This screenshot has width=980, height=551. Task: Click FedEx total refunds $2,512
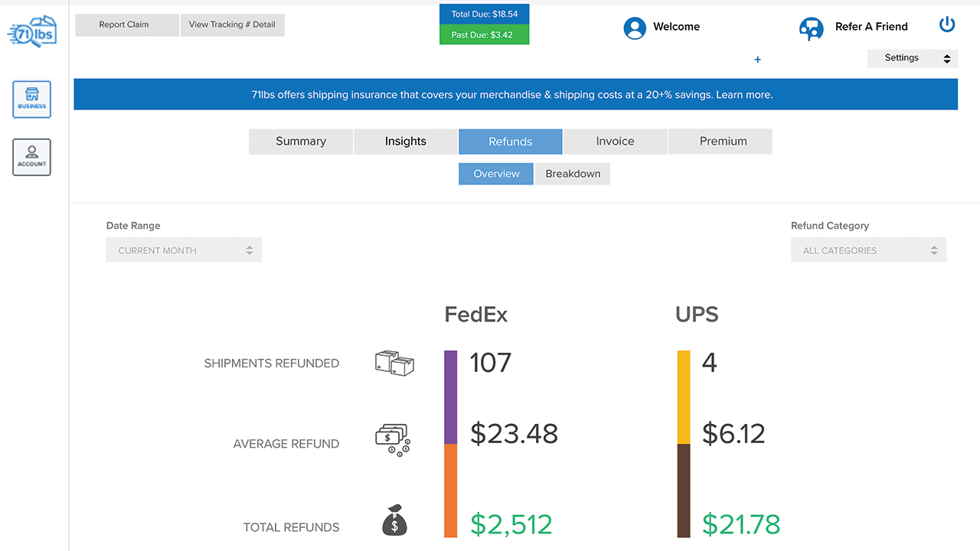[x=511, y=524]
